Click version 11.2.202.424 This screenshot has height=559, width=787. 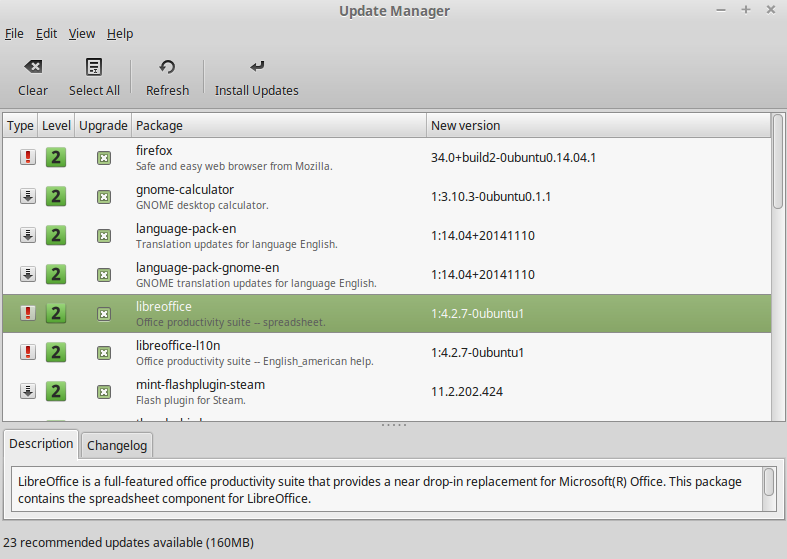(467, 392)
